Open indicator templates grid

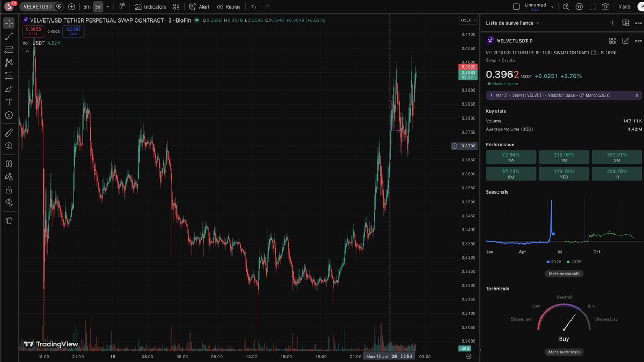(x=177, y=6)
